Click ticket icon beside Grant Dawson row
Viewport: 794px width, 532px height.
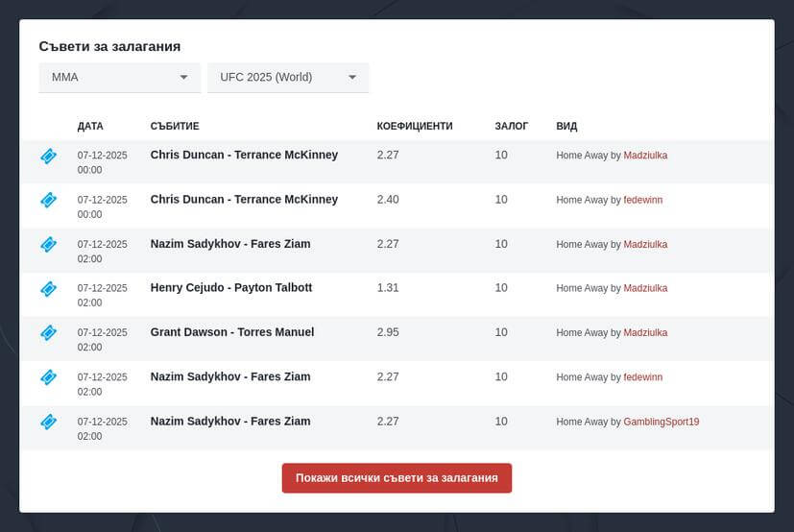(48, 332)
